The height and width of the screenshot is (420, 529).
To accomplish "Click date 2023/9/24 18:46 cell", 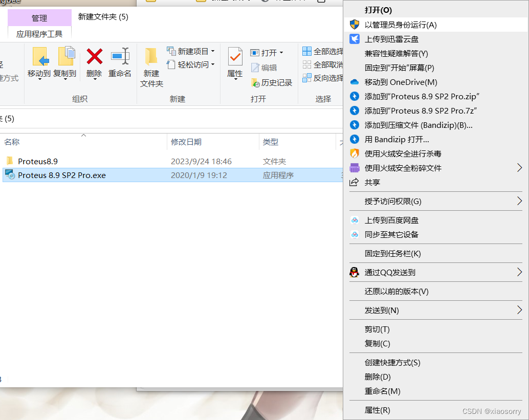I will (202, 162).
